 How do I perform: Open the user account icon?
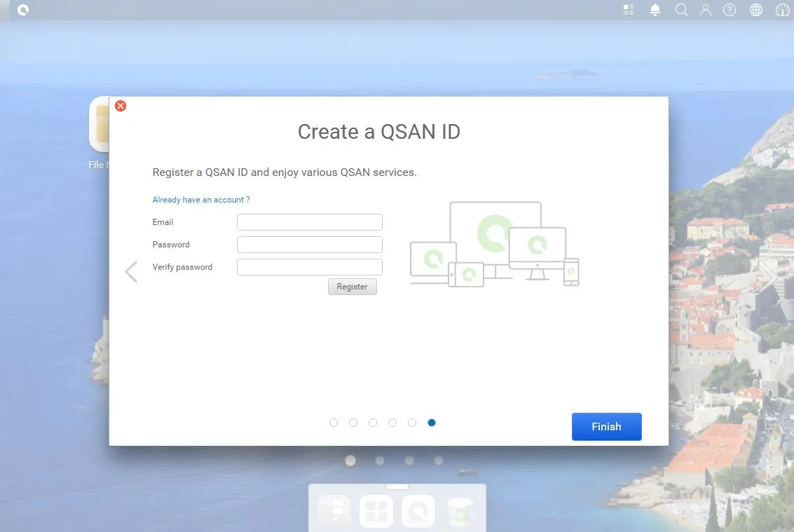[706, 10]
